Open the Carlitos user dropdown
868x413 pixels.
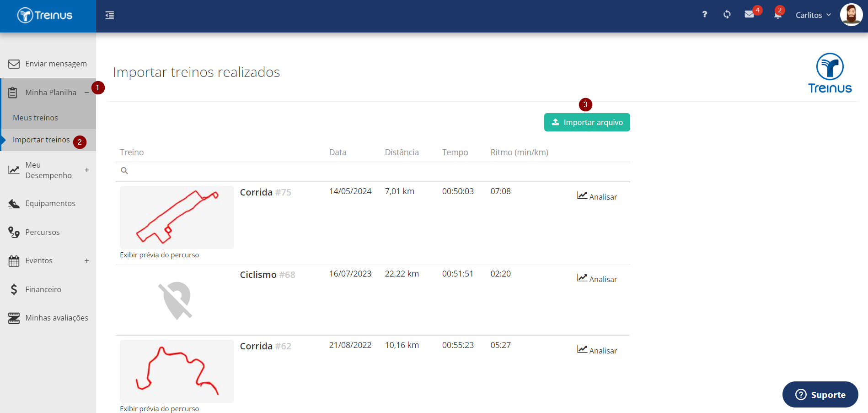(x=813, y=15)
